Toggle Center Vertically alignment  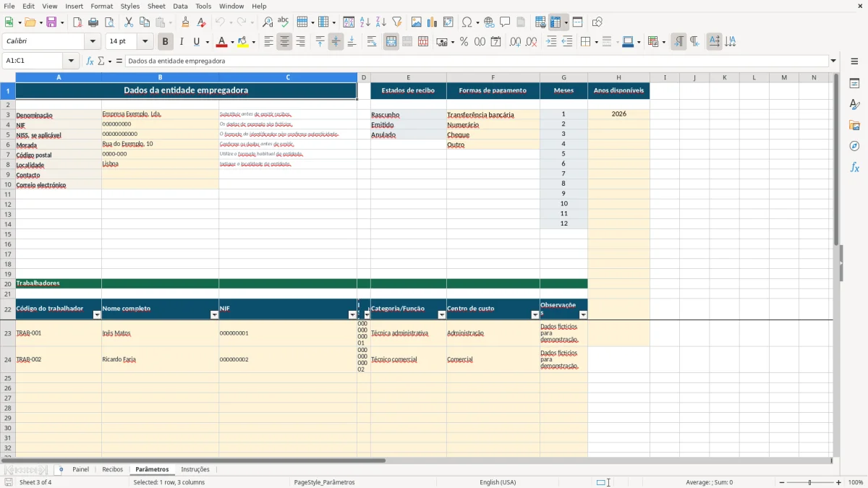336,42
